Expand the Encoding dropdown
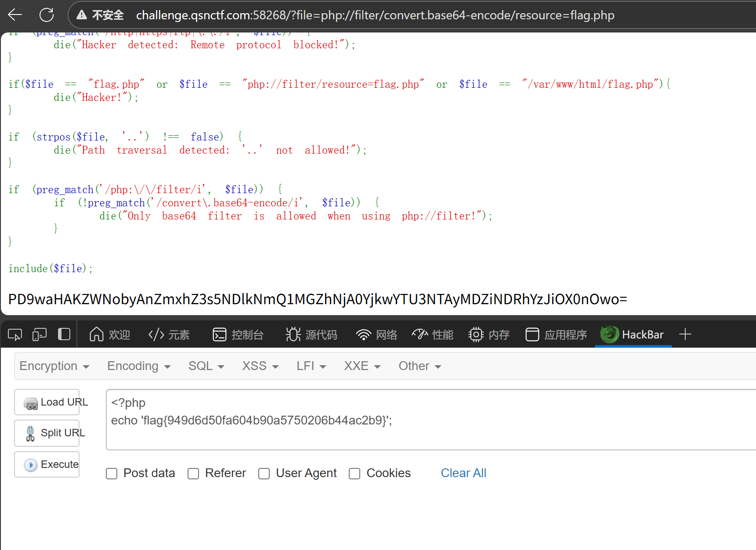 (x=139, y=366)
